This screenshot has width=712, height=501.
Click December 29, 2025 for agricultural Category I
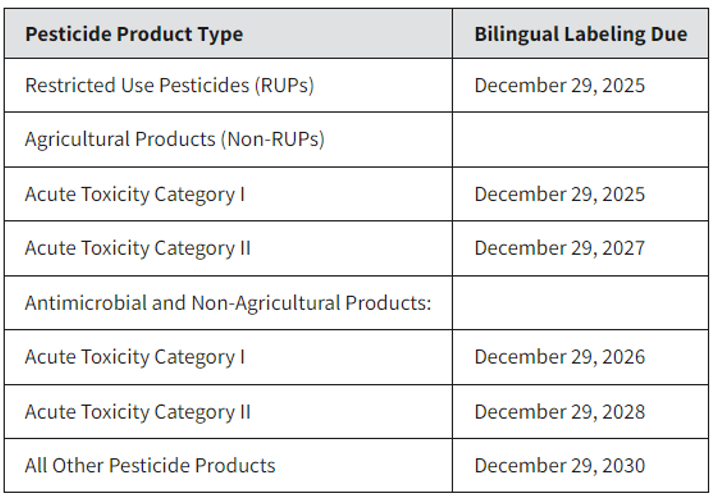pyautogui.click(x=580, y=194)
